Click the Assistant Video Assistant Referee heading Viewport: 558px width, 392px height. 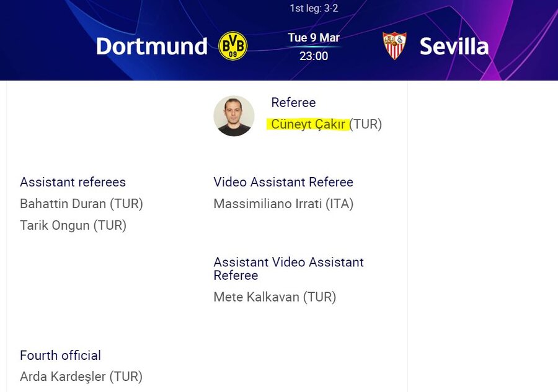tap(288, 268)
